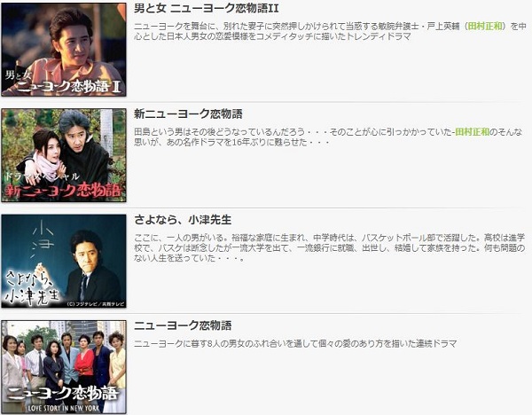The image size is (532, 415).
Task: Select the synopsis under 男と女 ニューヨーク恋物語II
Action: (x=330, y=31)
